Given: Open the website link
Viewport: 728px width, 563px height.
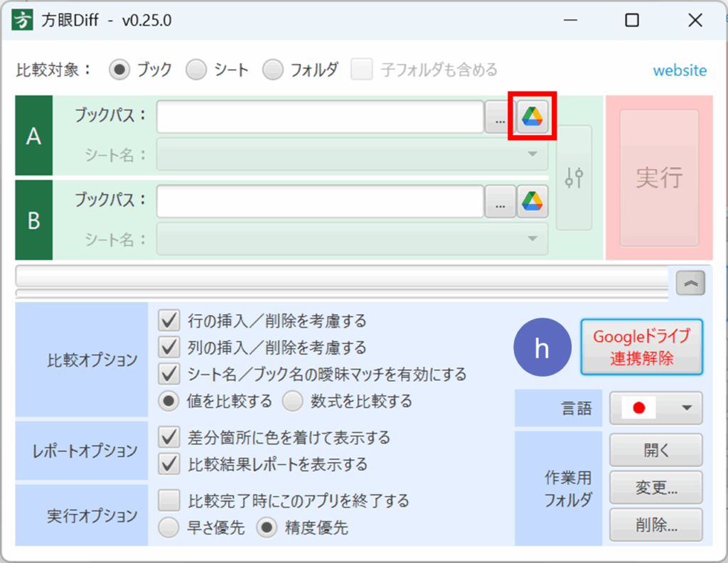Looking at the screenshot, I should [x=680, y=70].
